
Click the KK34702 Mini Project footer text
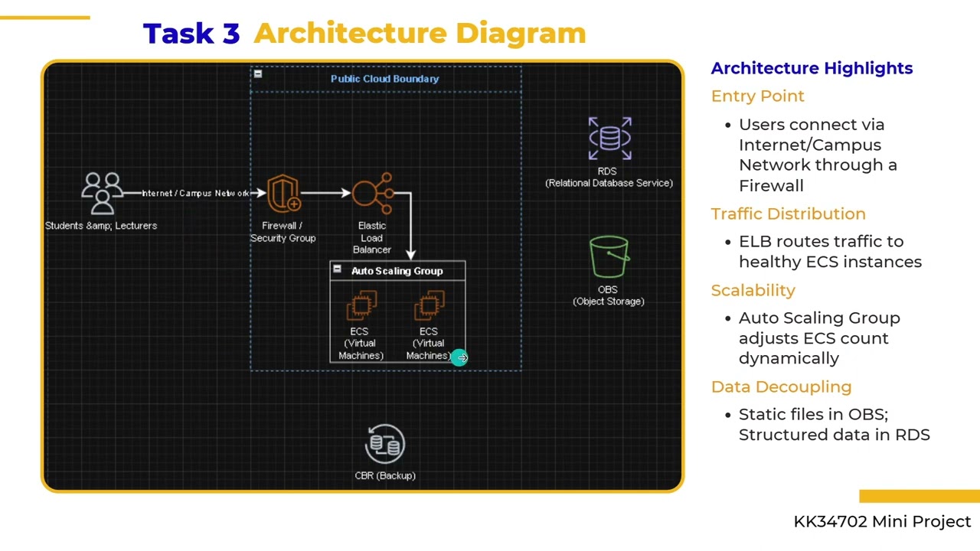(x=882, y=522)
